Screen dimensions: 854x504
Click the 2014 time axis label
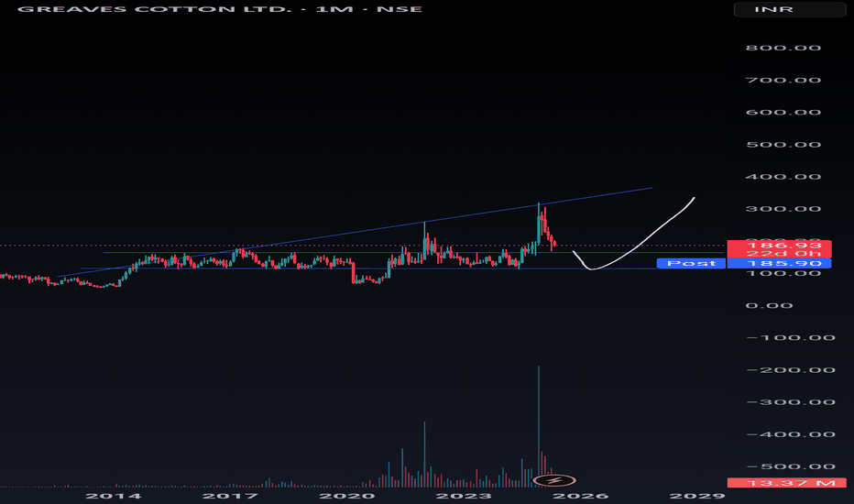pos(114,496)
